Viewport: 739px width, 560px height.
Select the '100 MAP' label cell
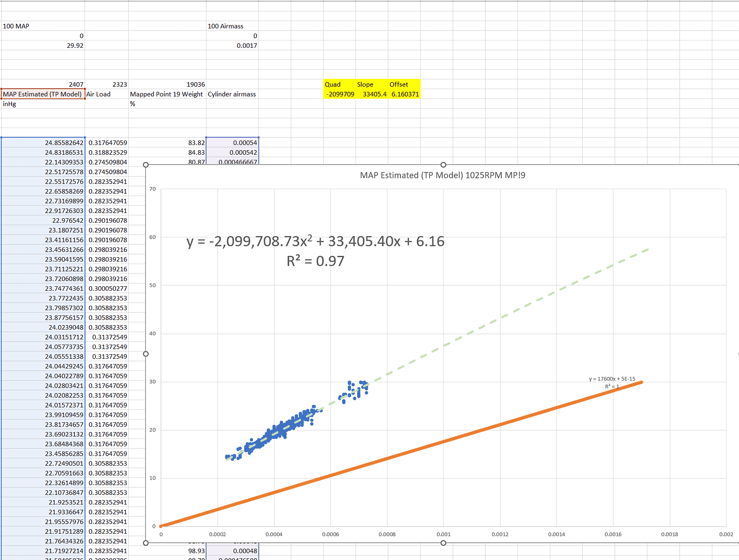(x=43, y=26)
